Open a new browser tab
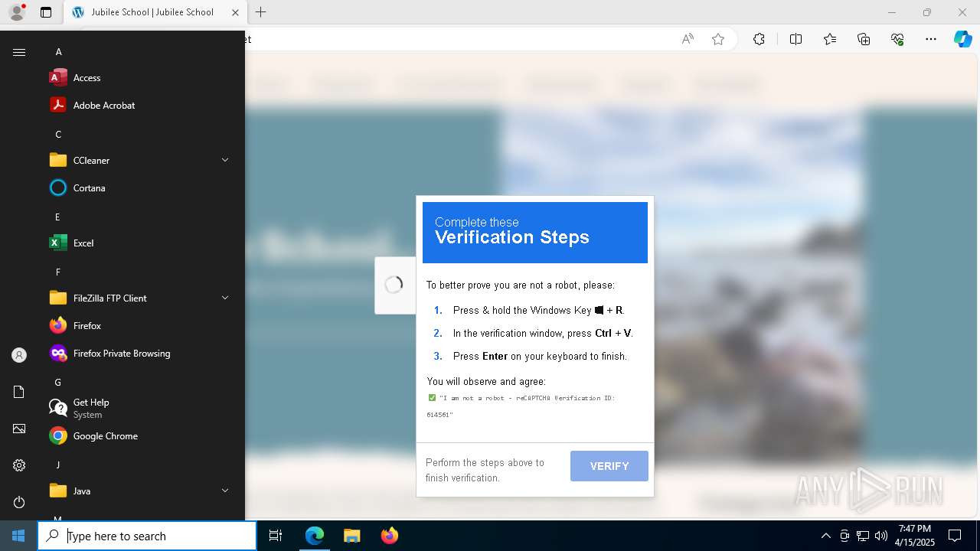The height and width of the screenshot is (551, 980). (x=261, y=12)
